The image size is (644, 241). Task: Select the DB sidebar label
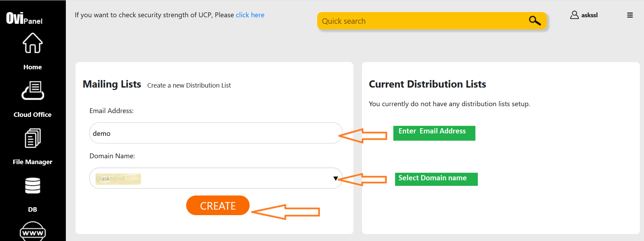point(32,210)
